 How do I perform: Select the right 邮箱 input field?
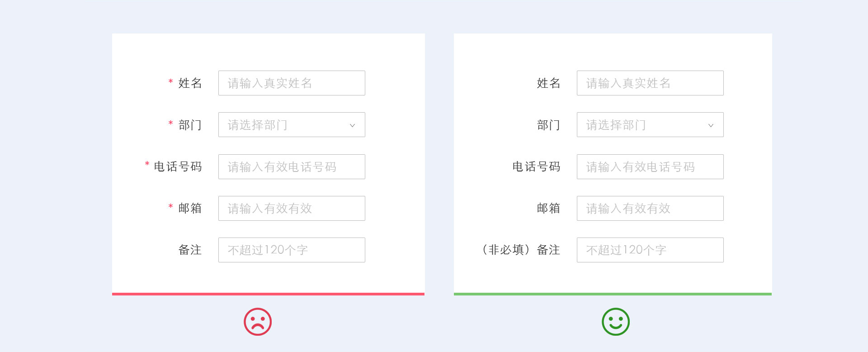(x=650, y=209)
